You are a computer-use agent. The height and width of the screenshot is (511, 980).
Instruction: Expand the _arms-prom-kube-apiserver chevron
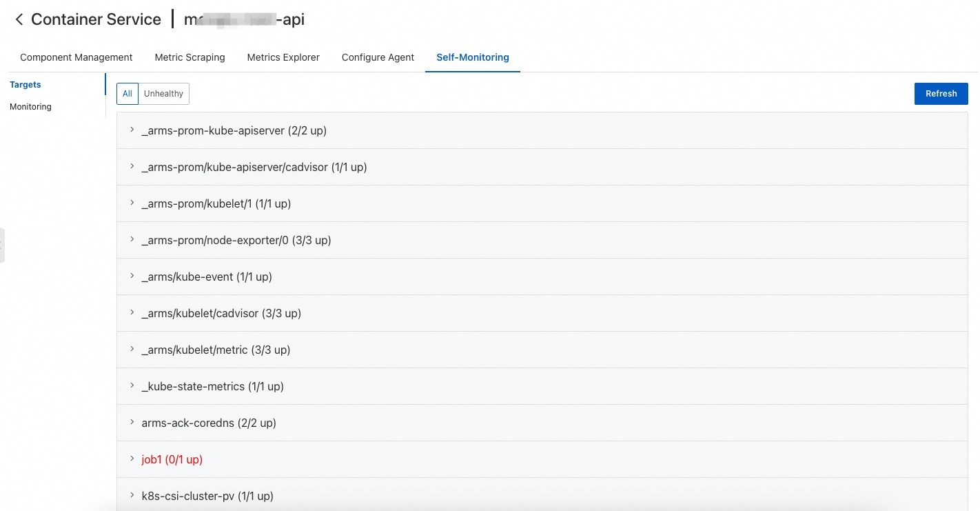[132, 130]
